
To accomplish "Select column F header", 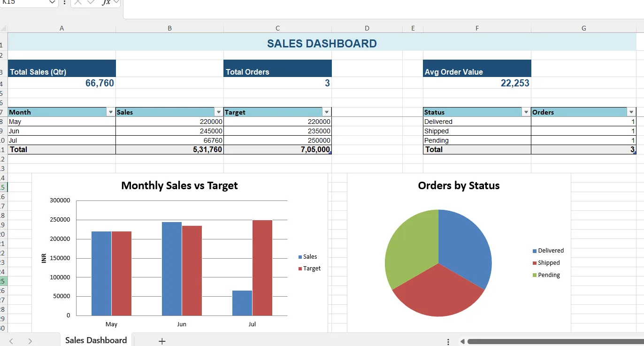I will pyautogui.click(x=477, y=28).
